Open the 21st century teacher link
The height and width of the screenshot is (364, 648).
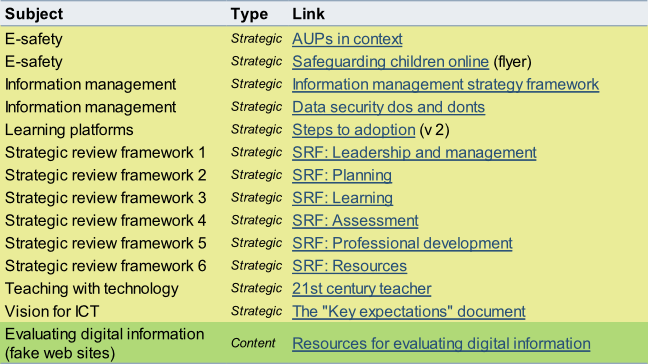(x=362, y=289)
